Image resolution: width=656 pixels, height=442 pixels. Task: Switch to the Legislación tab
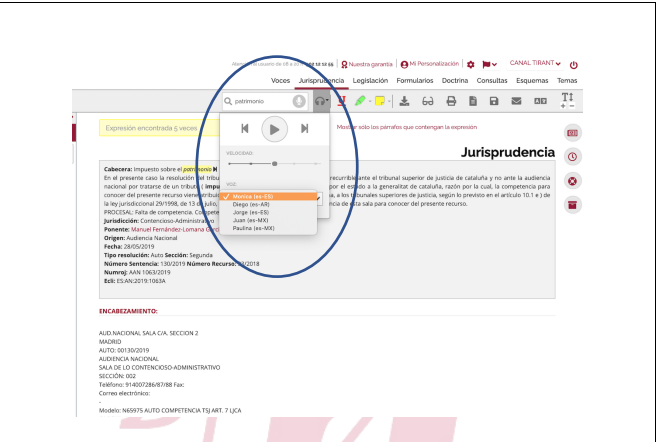(x=370, y=80)
